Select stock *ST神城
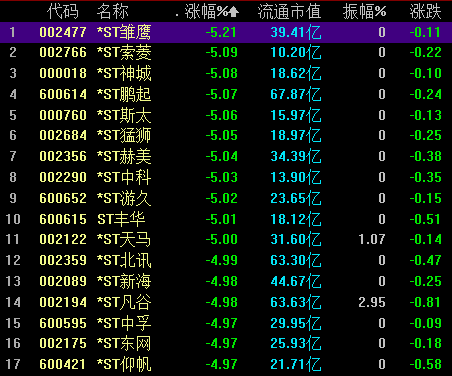Screen dimensions: 452x376 [124, 73]
